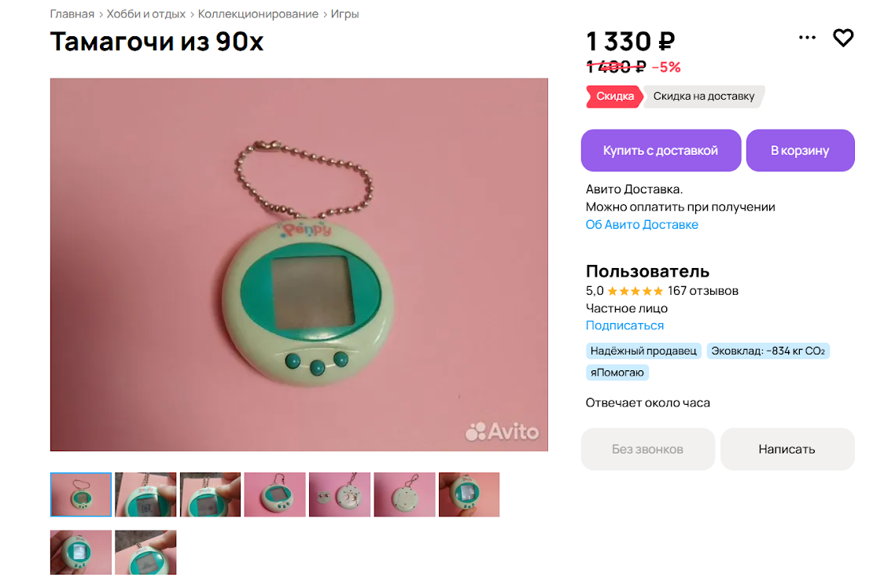Click the Эковклад CO₂ badge

click(768, 351)
